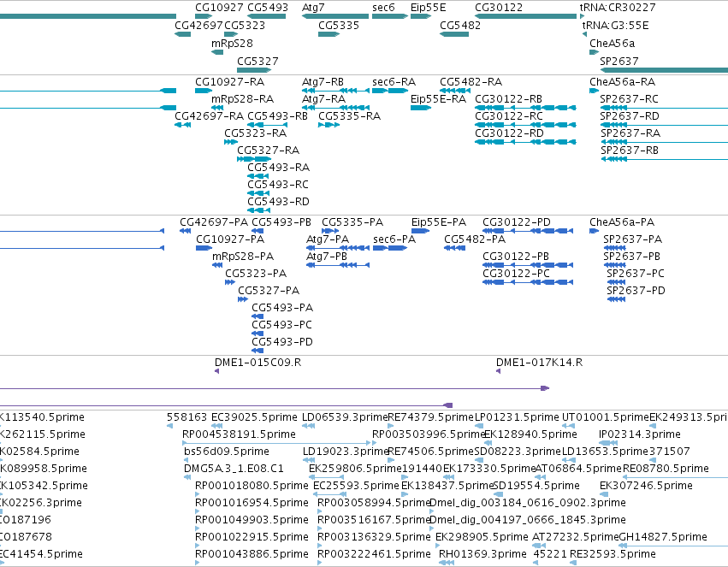Select EST IP02314.3prime label
This screenshot has height=567, width=728.
pyautogui.click(x=639, y=434)
